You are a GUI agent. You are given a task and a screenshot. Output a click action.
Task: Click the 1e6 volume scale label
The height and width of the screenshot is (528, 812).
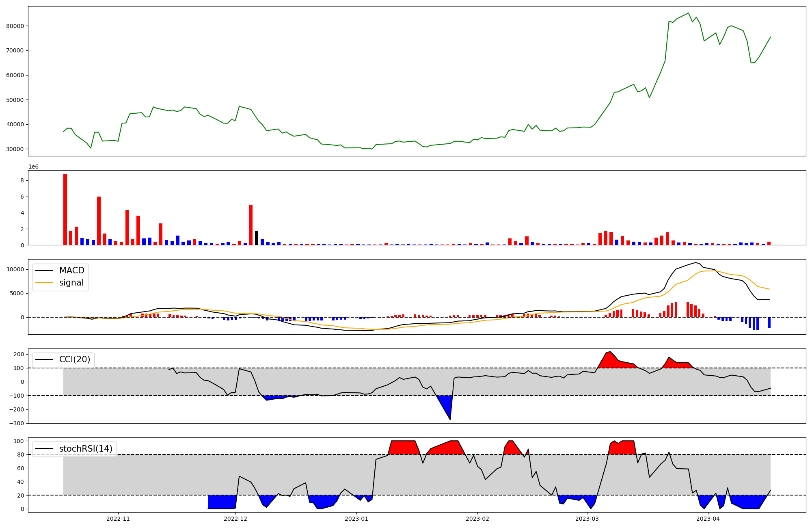pyautogui.click(x=33, y=167)
